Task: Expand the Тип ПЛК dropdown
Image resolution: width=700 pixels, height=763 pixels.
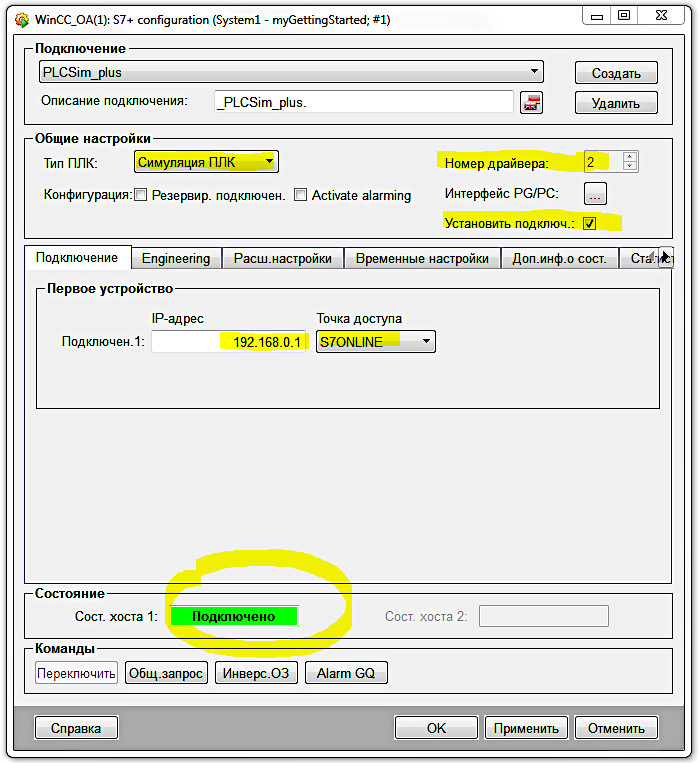Action: pyautogui.click(x=206, y=162)
